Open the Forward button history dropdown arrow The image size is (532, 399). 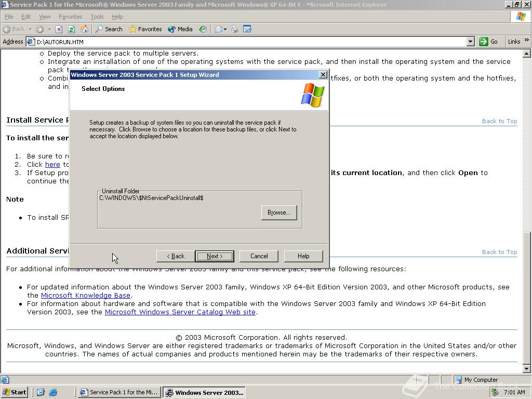49,29
